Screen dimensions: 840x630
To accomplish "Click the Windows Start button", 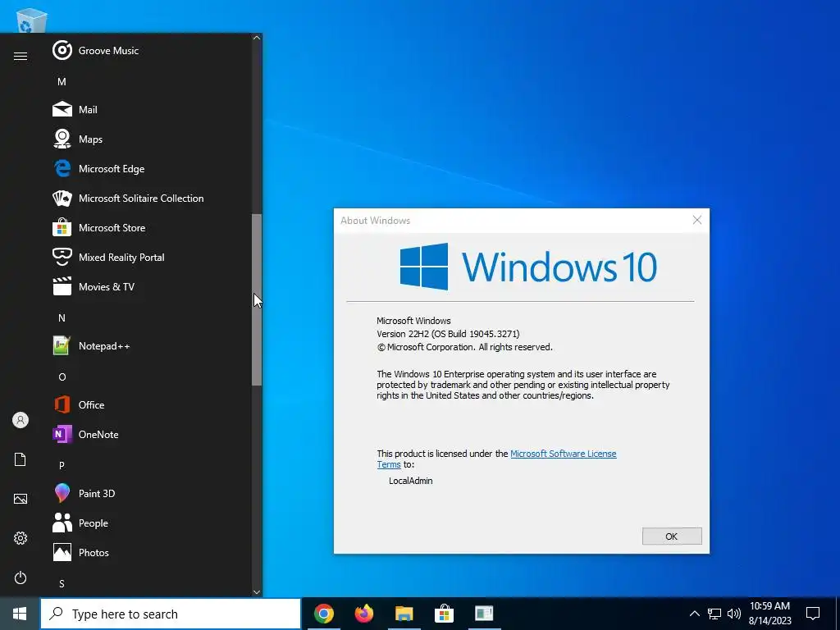I will [20, 614].
